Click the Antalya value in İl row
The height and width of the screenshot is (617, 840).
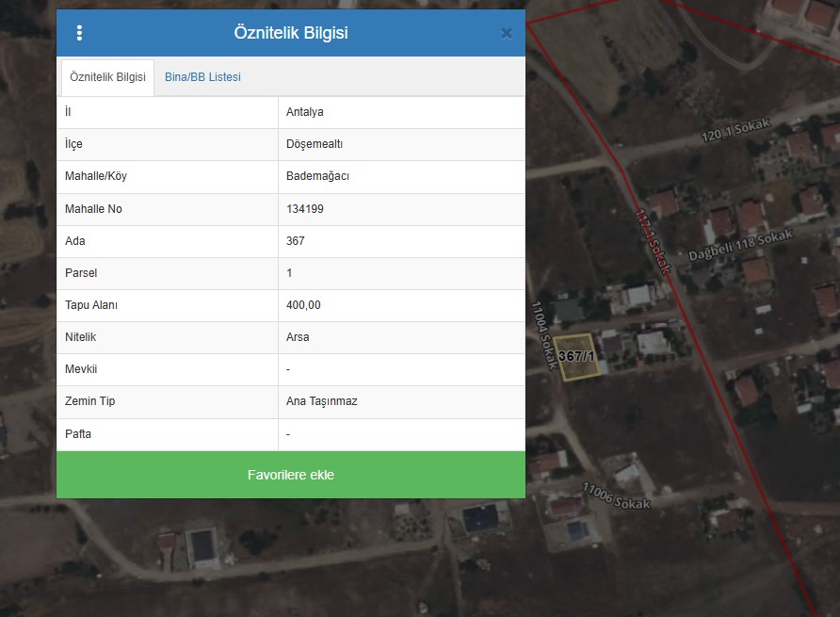pyautogui.click(x=305, y=112)
